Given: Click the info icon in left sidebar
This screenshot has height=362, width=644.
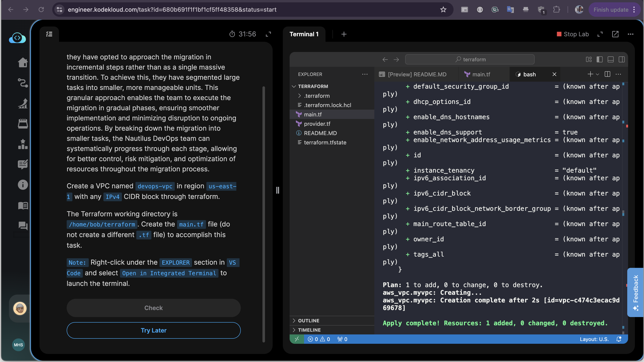Looking at the screenshot, I should (23, 185).
